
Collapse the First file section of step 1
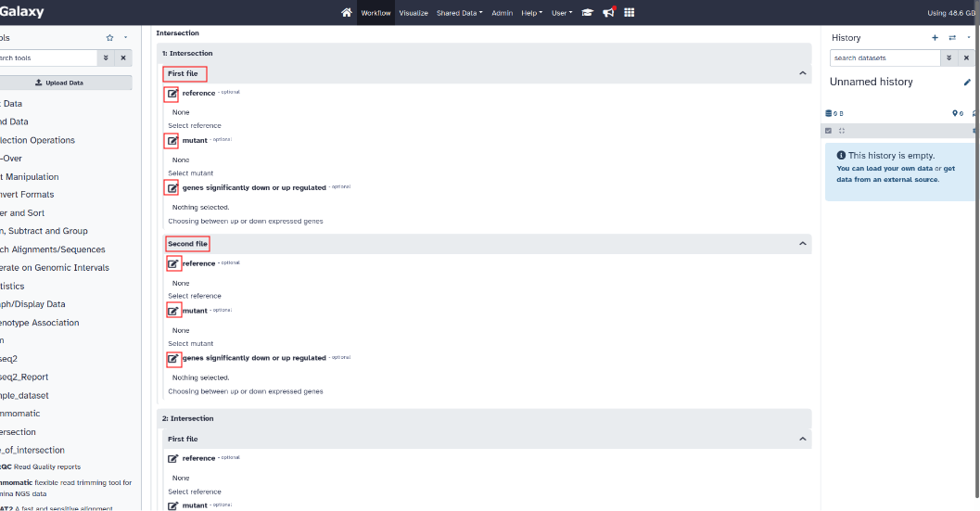[803, 73]
